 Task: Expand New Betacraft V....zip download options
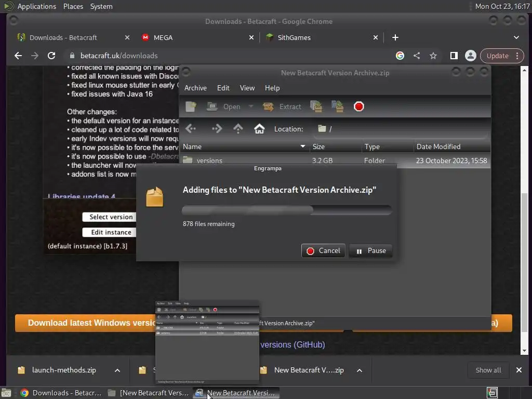[x=360, y=370]
